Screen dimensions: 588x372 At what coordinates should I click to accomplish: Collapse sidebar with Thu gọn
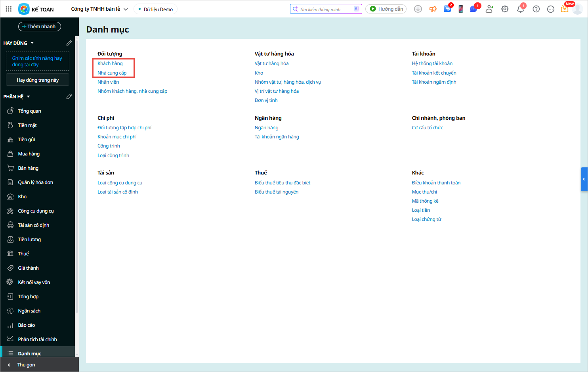pos(26,364)
